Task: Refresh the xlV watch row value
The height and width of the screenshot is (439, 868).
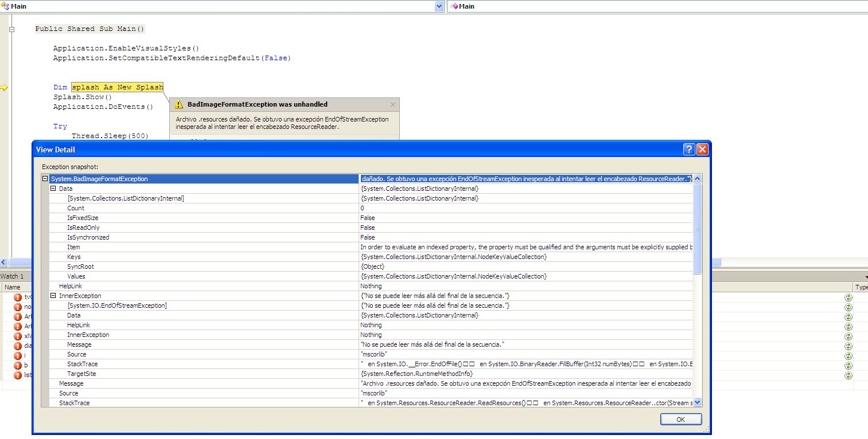Action: [848, 336]
